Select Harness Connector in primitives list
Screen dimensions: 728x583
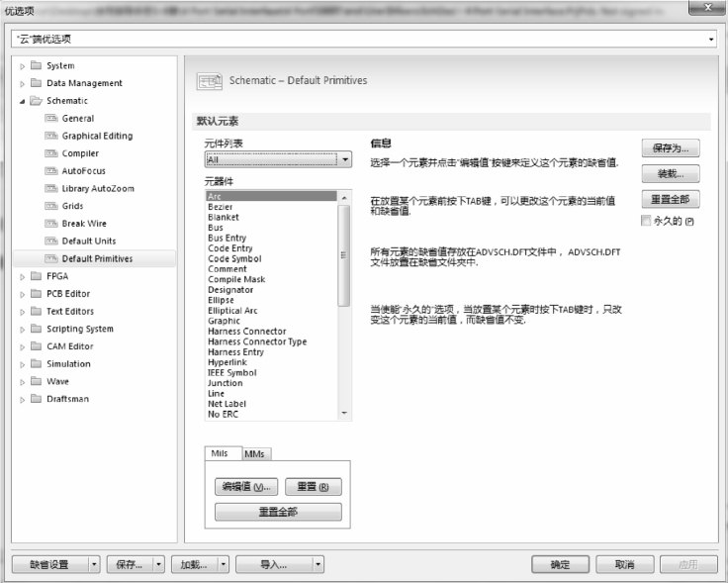[x=247, y=332]
